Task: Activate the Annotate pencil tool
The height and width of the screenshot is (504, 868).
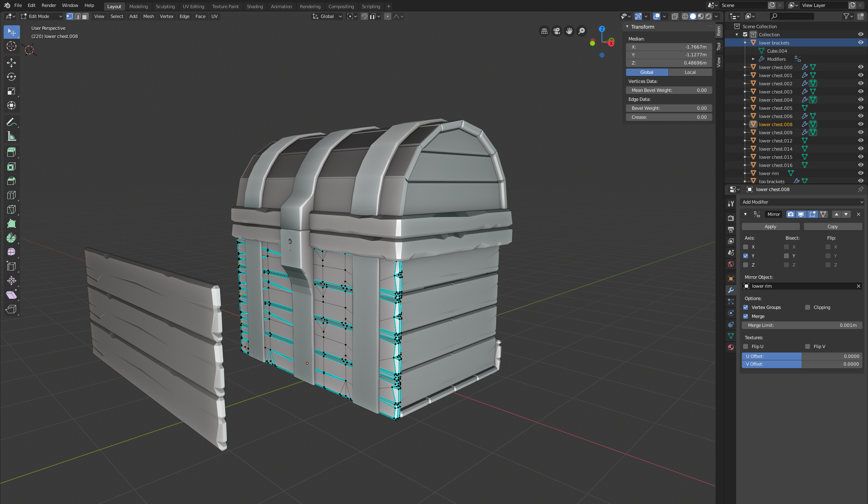Action: [11, 122]
